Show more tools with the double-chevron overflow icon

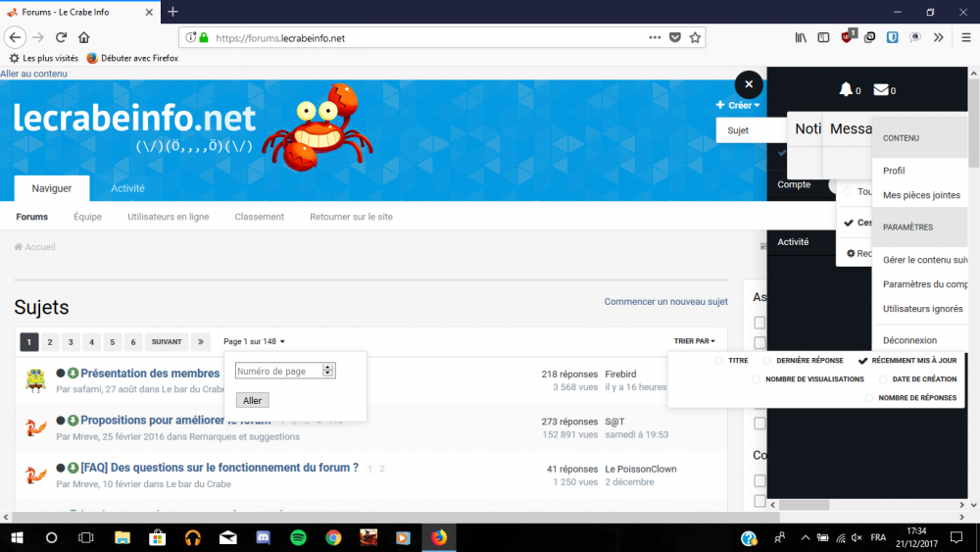point(938,37)
